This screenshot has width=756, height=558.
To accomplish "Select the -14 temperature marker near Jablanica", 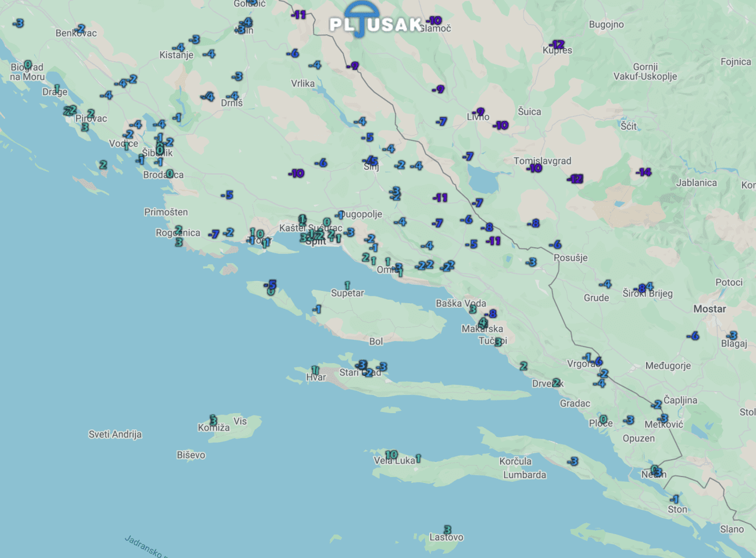I will (643, 172).
